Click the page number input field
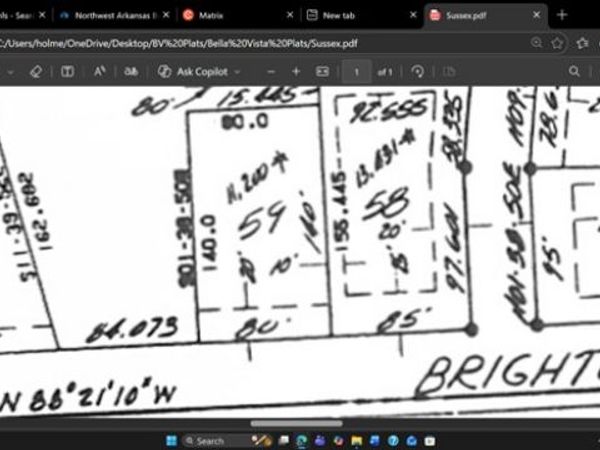Screen dimensions: 600x450 click(356, 72)
